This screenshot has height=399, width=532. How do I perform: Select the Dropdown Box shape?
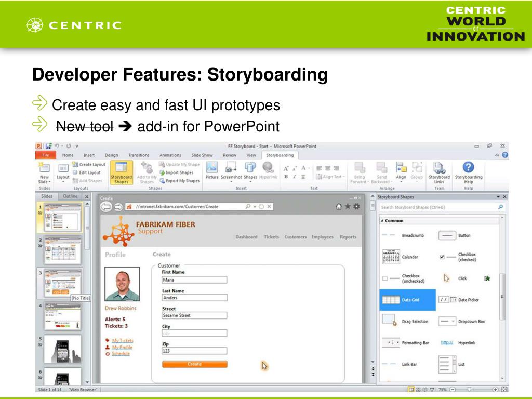[x=462, y=321]
